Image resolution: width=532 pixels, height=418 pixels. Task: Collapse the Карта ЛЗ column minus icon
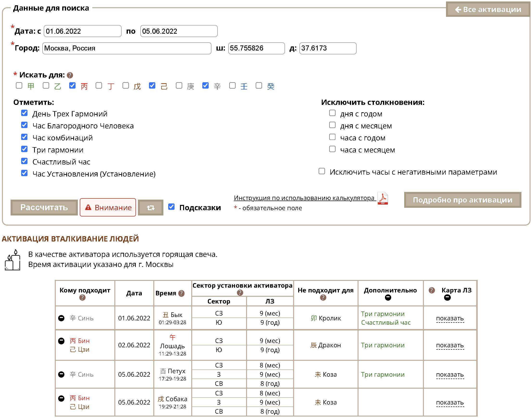click(447, 298)
